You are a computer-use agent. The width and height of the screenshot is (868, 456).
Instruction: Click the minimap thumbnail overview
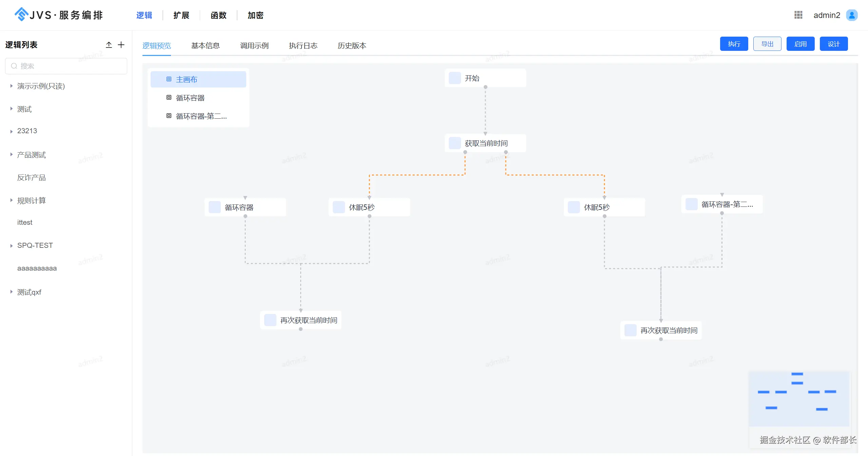click(x=798, y=399)
